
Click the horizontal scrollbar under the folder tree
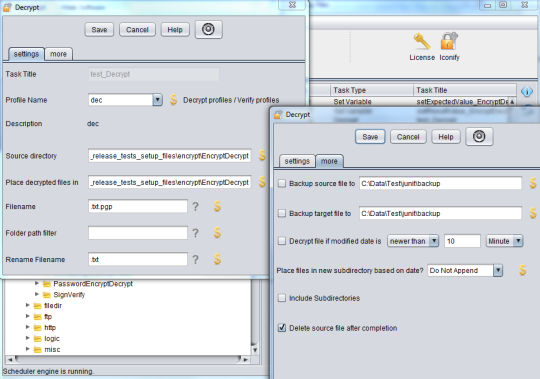[127, 359]
